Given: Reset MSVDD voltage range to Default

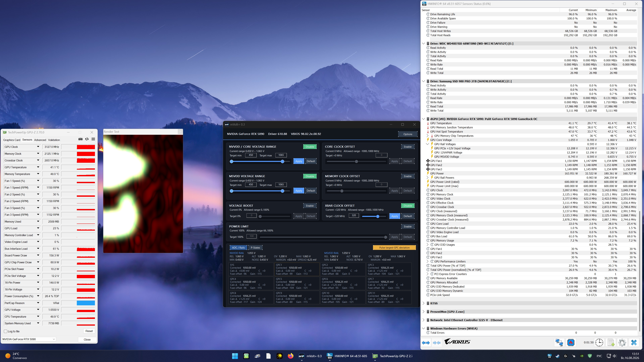Looking at the screenshot, I should pyautogui.click(x=311, y=191).
